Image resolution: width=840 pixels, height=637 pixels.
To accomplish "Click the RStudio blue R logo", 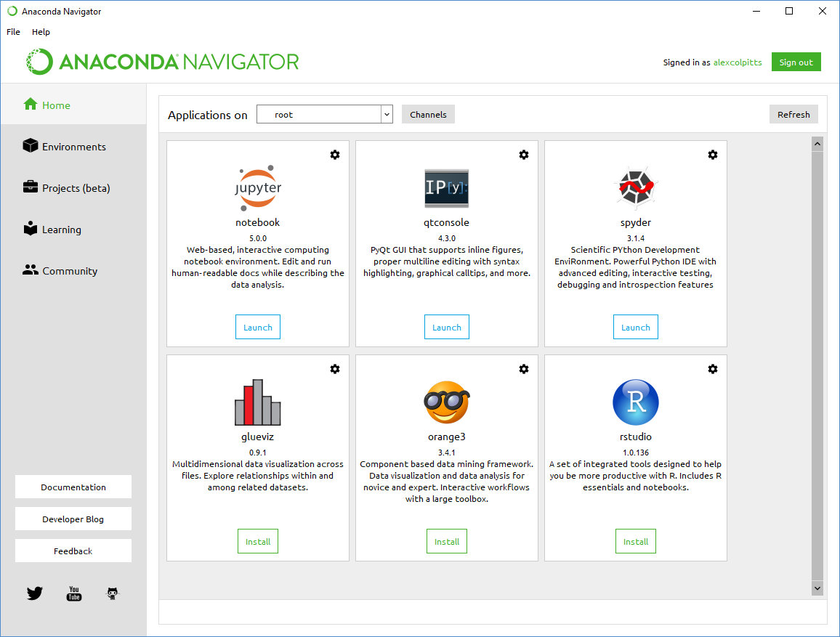I will tap(635, 402).
